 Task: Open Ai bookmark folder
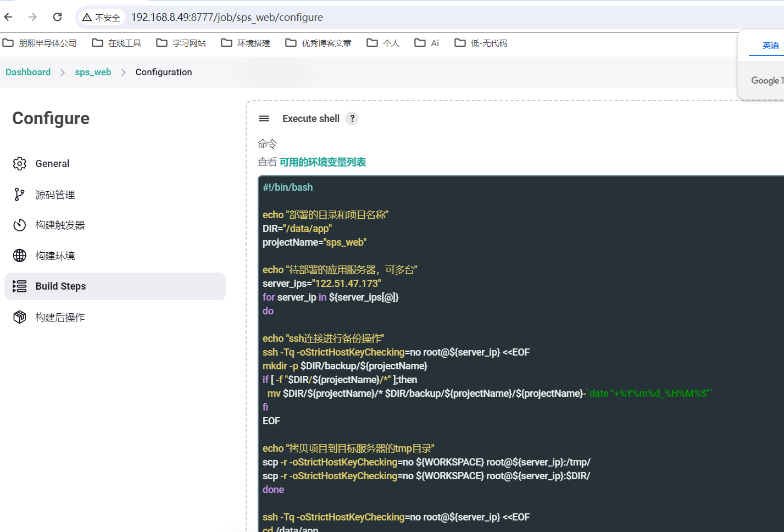(x=427, y=43)
